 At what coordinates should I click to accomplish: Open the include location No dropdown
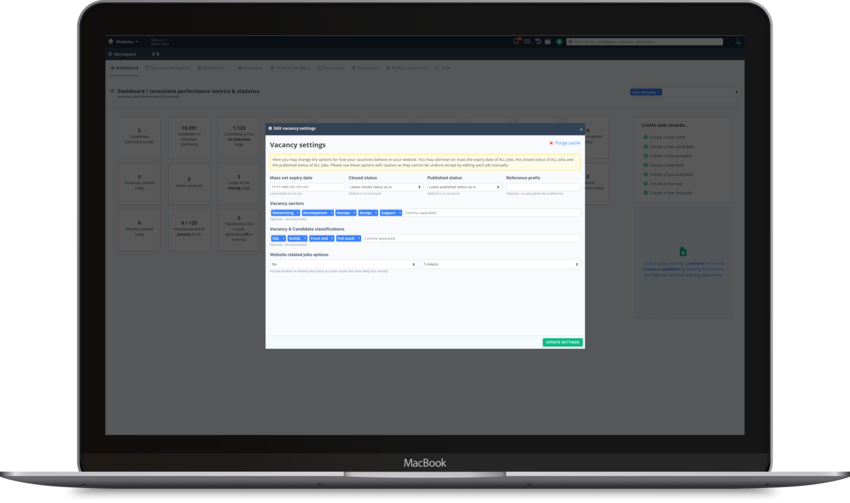343,265
